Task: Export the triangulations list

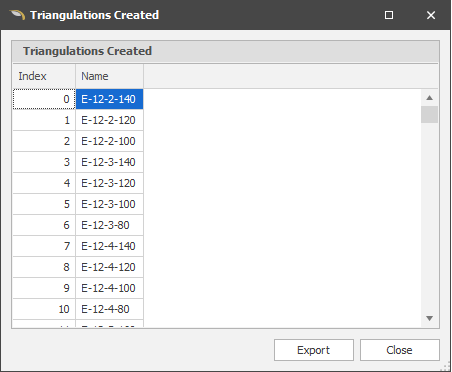Action: click(x=314, y=350)
